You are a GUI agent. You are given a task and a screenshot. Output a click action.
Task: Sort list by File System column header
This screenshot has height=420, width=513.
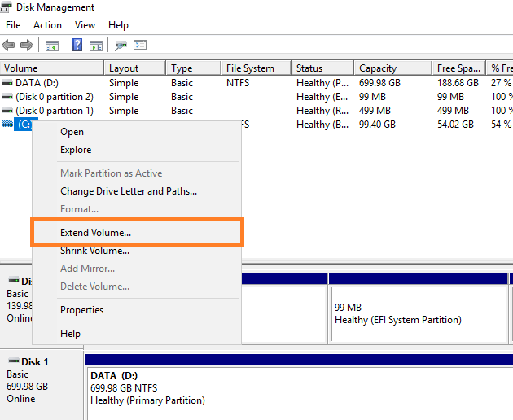coord(250,68)
